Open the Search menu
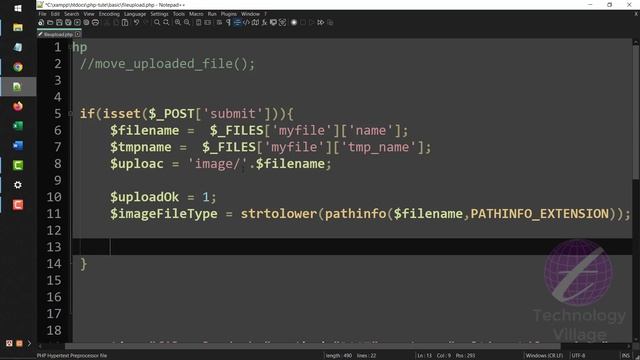640x360 pixels. [71, 14]
